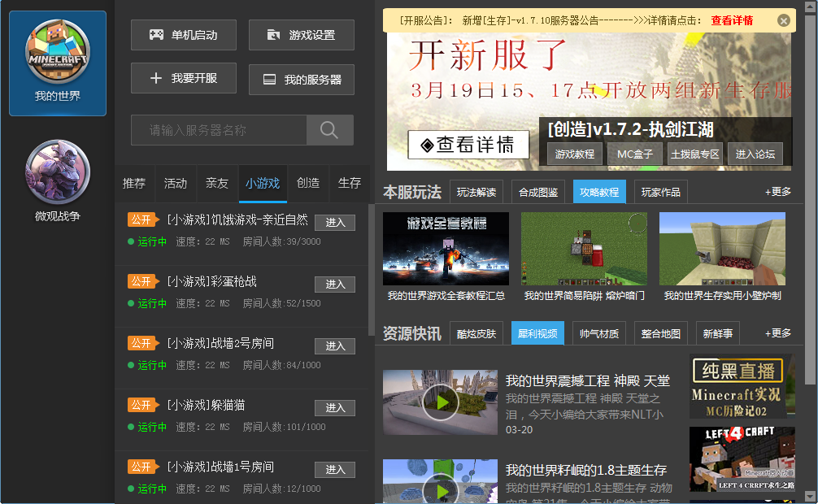The width and height of the screenshot is (818, 504).
Task: Open 纯黑直播 Minecraft实况 thumbnail
Action: [x=742, y=386]
